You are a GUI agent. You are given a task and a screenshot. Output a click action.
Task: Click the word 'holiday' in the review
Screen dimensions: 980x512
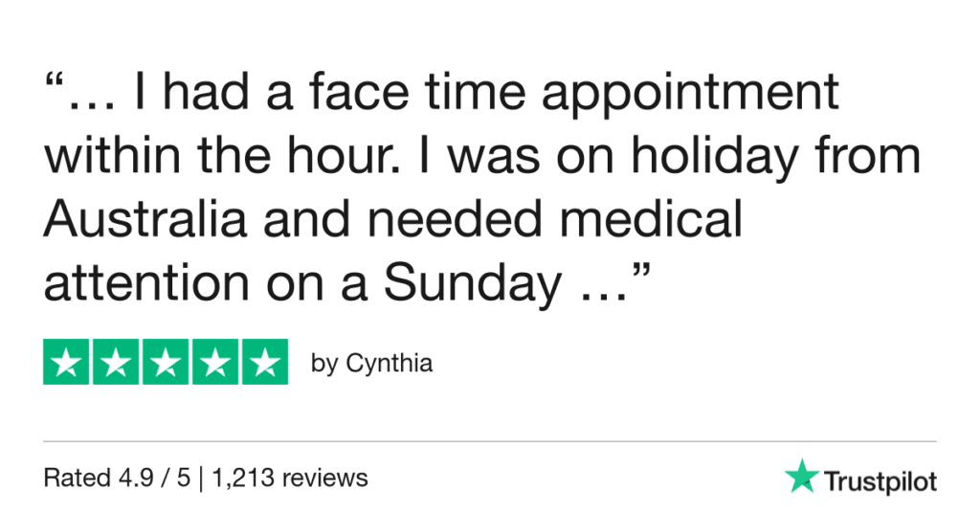pyautogui.click(x=730, y=157)
